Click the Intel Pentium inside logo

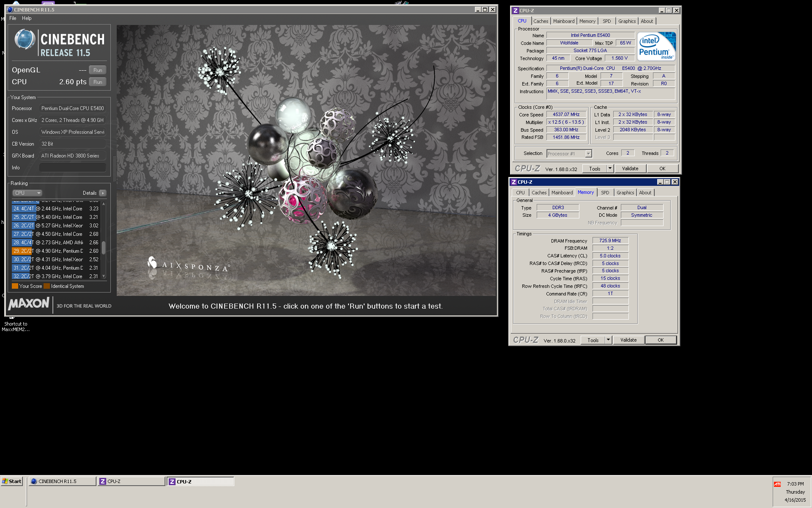point(656,47)
